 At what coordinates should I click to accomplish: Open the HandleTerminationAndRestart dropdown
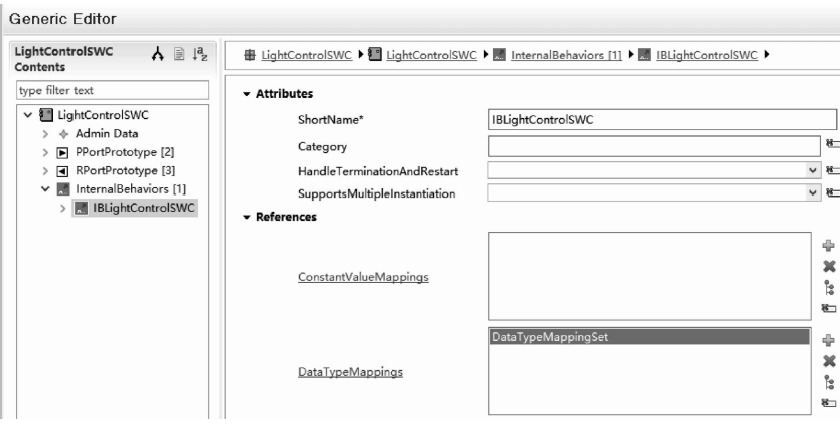point(813,168)
